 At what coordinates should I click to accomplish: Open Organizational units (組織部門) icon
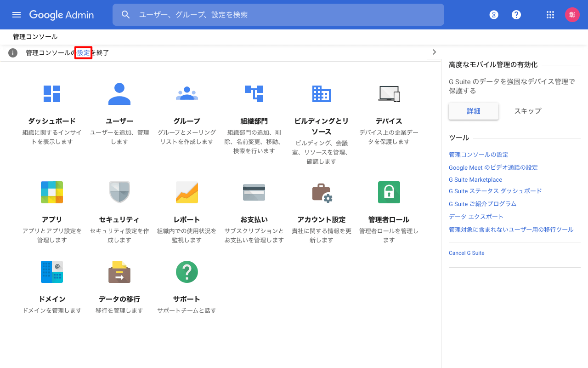tap(254, 93)
